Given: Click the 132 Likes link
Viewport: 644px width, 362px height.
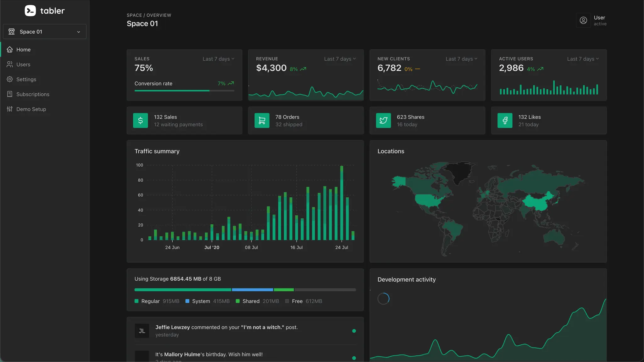Looking at the screenshot, I should (530, 117).
